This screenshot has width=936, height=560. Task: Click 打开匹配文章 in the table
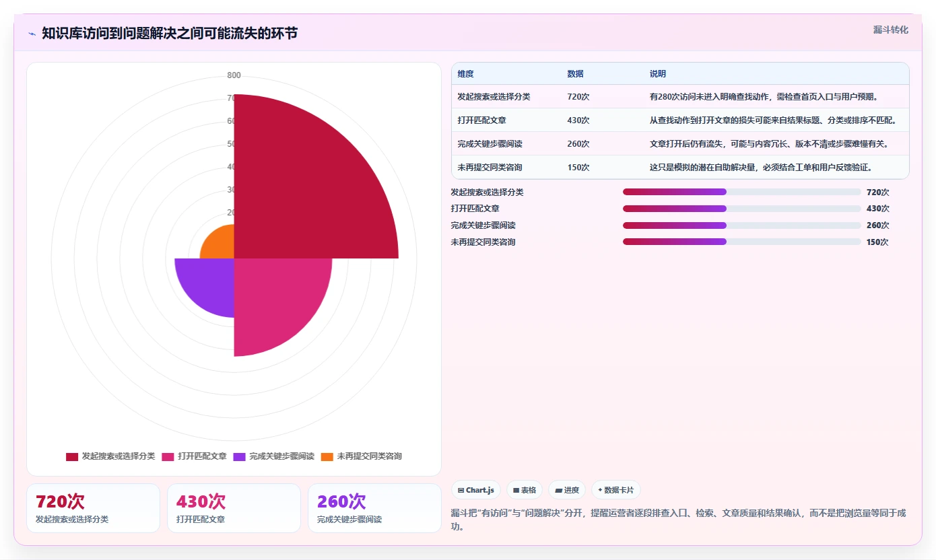481,120
